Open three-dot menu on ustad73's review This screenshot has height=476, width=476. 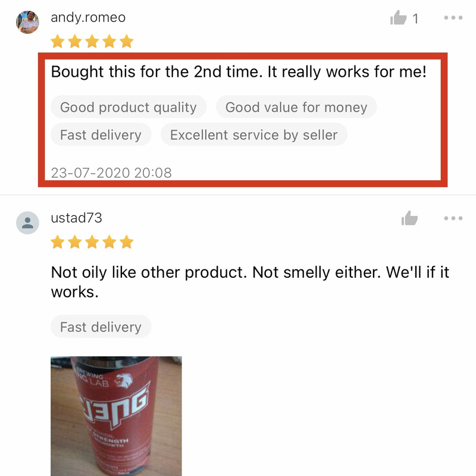pyautogui.click(x=453, y=218)
